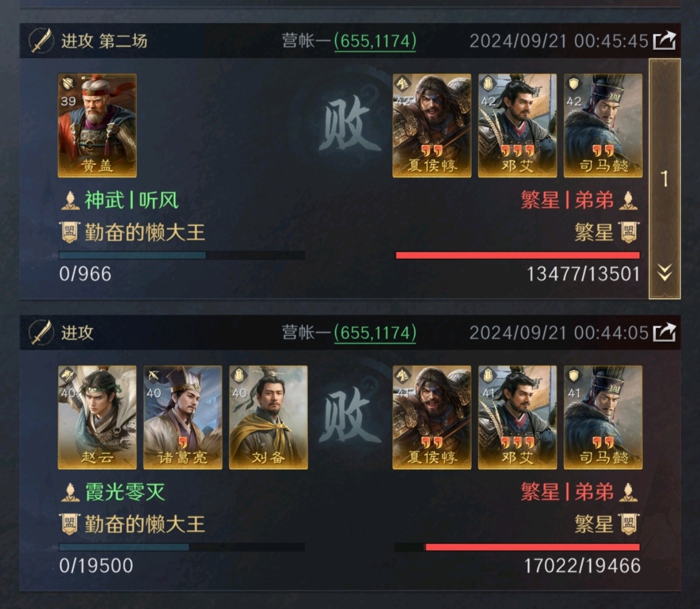700x609 pixels.
Task: Share the 00:44:05 battle report
Action: click(x=664, y=332)
